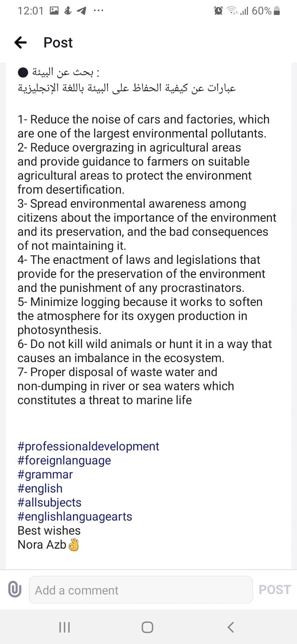The width and height of the screenshot is (297, 644).
Task: Tap the alarm icon in status bar
Action: tap(218, 11)
